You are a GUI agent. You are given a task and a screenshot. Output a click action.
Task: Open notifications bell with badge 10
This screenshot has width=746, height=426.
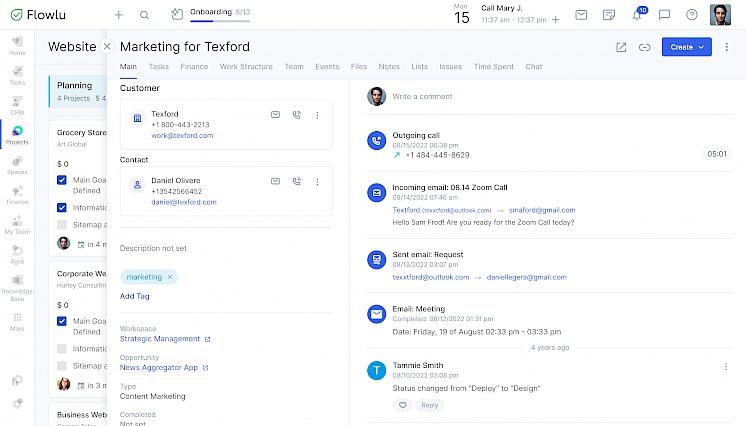coord(638,14)
